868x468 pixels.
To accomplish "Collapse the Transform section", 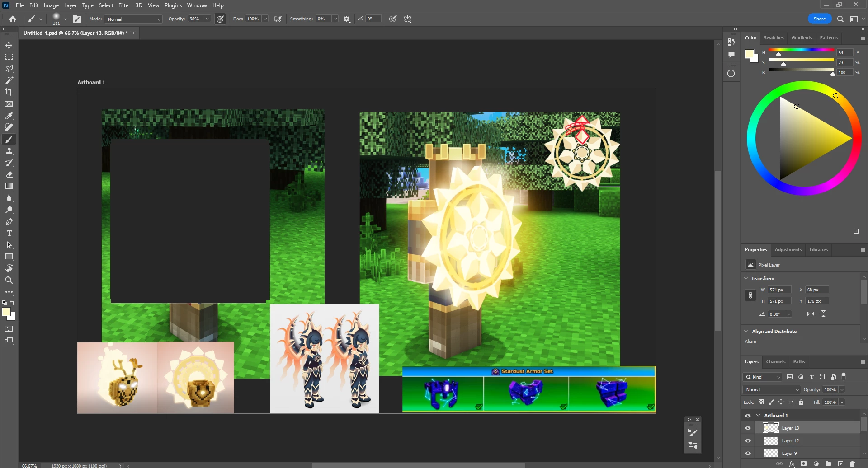I will 746,278.
